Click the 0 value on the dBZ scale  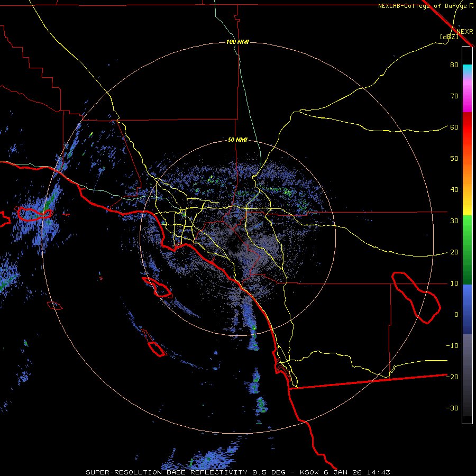tap(456, 315)
